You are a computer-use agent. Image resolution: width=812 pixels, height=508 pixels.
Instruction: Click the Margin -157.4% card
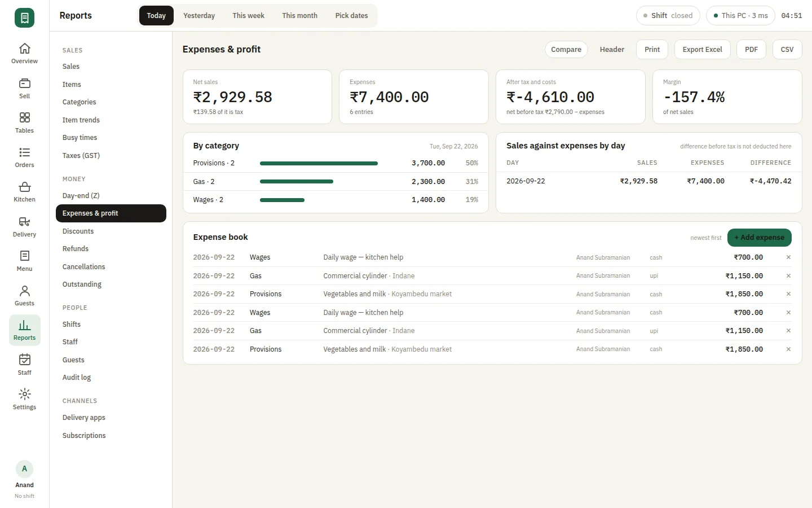pos(727,97)
